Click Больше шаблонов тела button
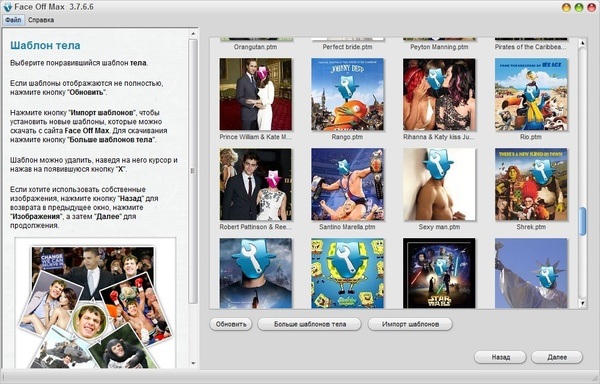This screenshot has height=384, width=600. (310, 324)
